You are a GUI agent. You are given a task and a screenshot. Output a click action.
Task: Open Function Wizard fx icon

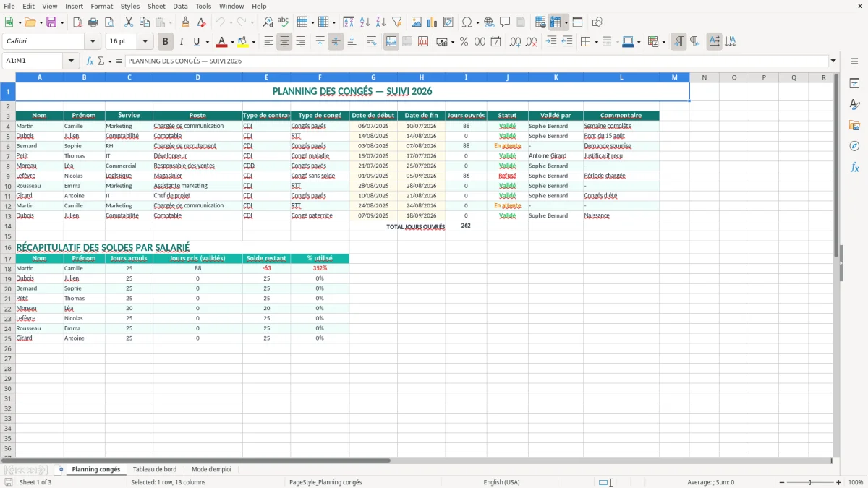(90, 61)
